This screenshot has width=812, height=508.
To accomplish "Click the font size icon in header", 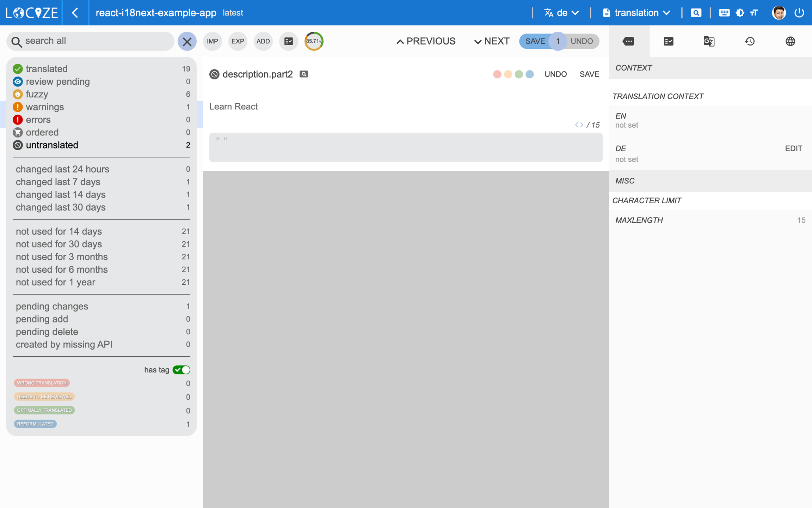I will click(x=754, y=13).
